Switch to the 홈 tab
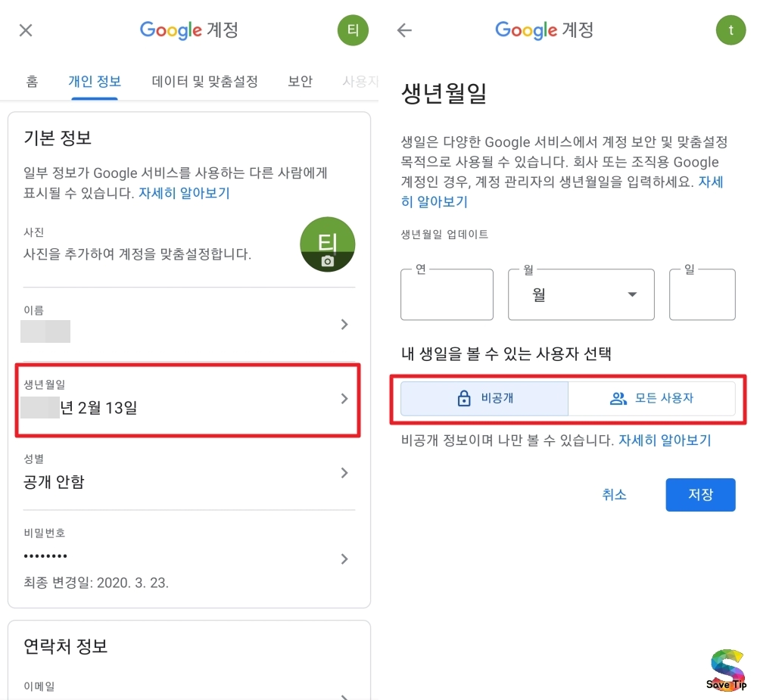The width and height of the screenshot is (757, 700). point(32,81)
